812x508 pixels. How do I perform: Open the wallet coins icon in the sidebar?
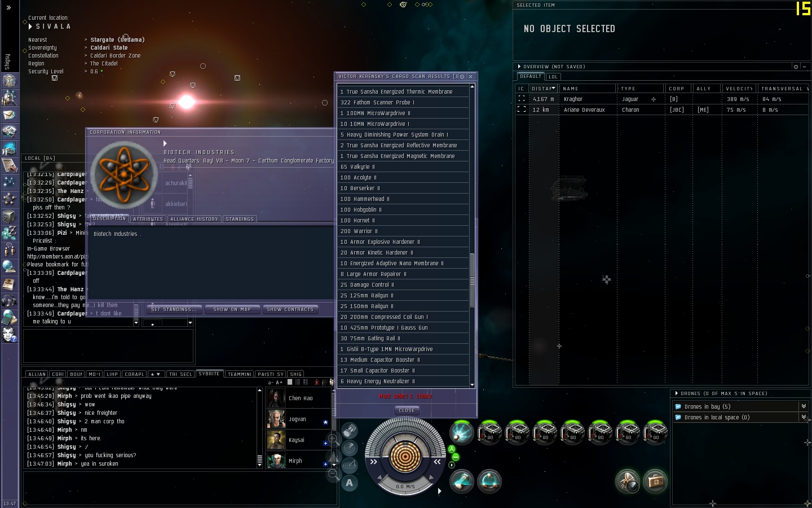[9, 233]
